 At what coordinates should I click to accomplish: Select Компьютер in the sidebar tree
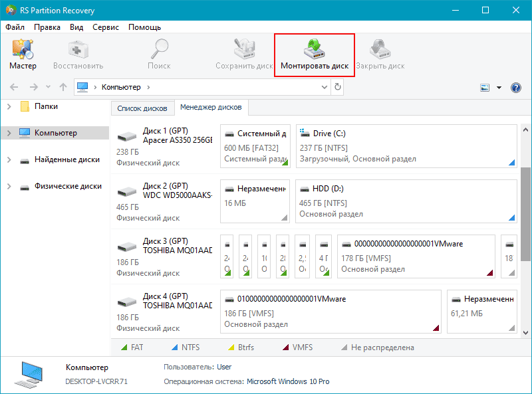click(x=55, y=133)
